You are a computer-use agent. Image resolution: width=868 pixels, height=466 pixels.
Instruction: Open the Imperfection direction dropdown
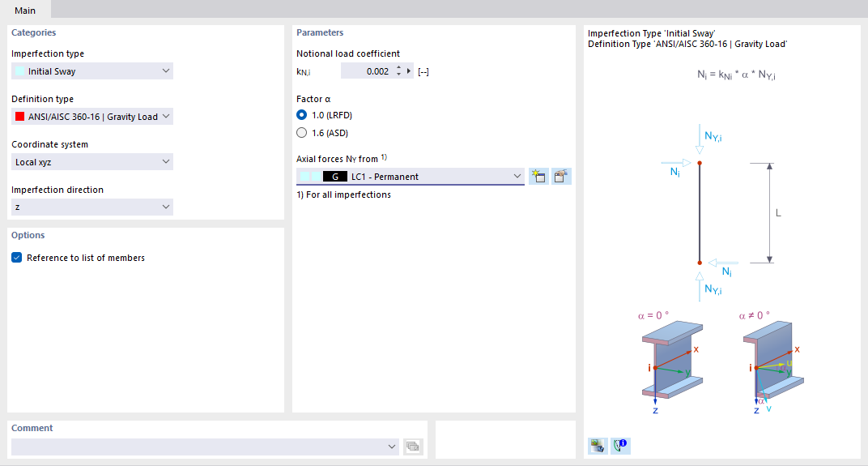pyautogui.click(x=91, y=207)
